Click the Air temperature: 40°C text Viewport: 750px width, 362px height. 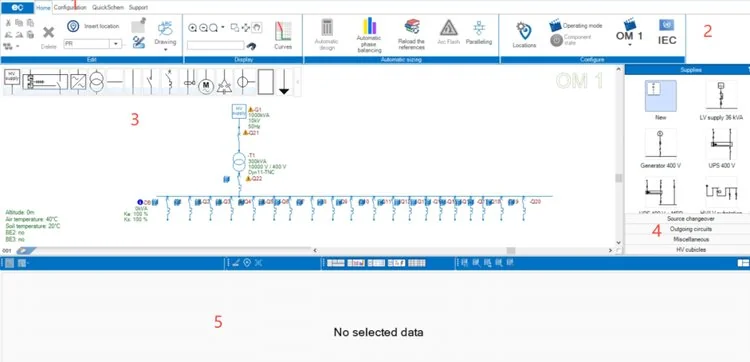click(x=33, y=219)
